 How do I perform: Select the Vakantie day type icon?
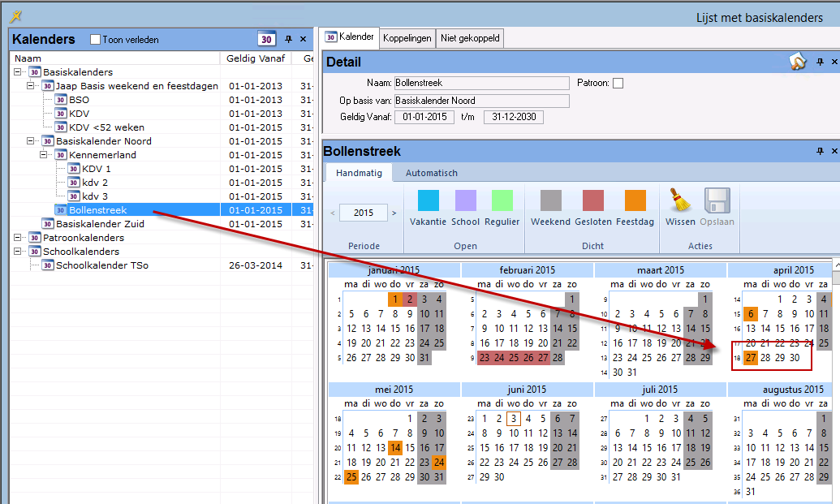pyautogui.click(x=427, y=200)
